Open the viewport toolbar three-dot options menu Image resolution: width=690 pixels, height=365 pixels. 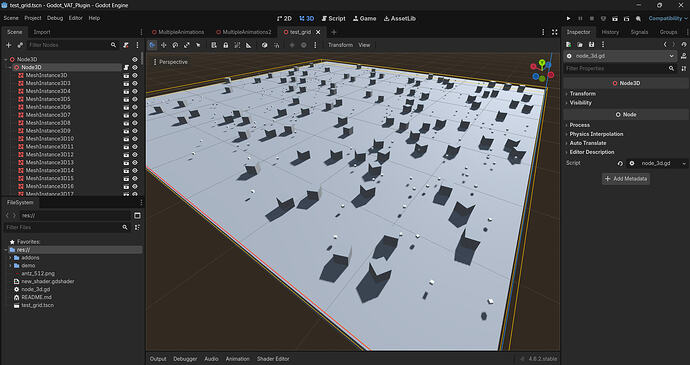pos(315,45)
